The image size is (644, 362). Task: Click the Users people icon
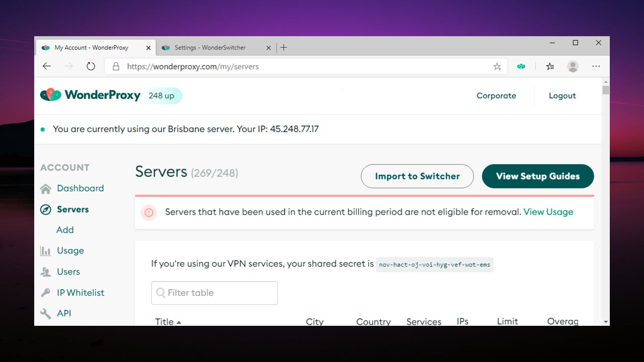[x=46, y=272]
